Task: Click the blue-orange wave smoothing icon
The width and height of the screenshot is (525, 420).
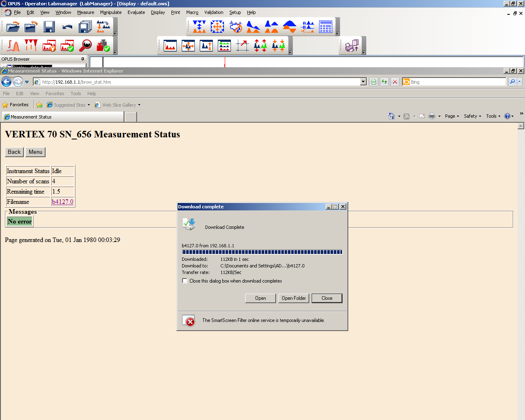Action: tap(290, 27)
